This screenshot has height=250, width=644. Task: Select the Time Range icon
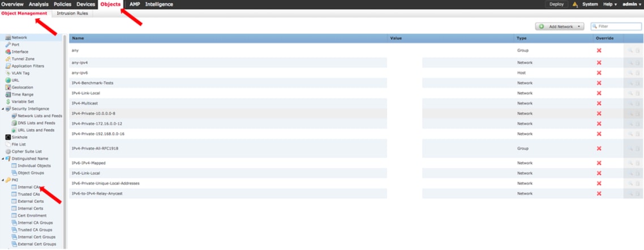tap(8, 94)
